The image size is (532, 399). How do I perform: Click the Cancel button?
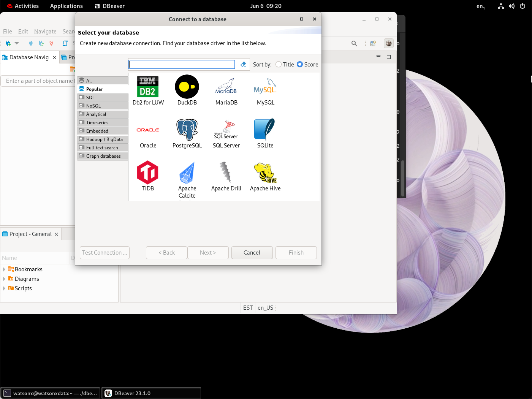coord(252,253)
